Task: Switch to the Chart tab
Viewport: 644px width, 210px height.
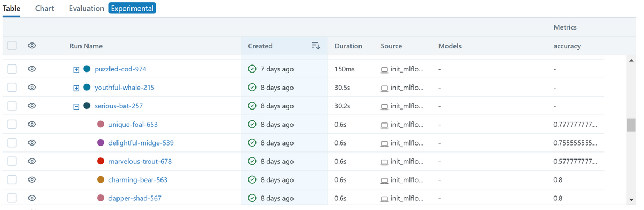Action: point(45,9)
